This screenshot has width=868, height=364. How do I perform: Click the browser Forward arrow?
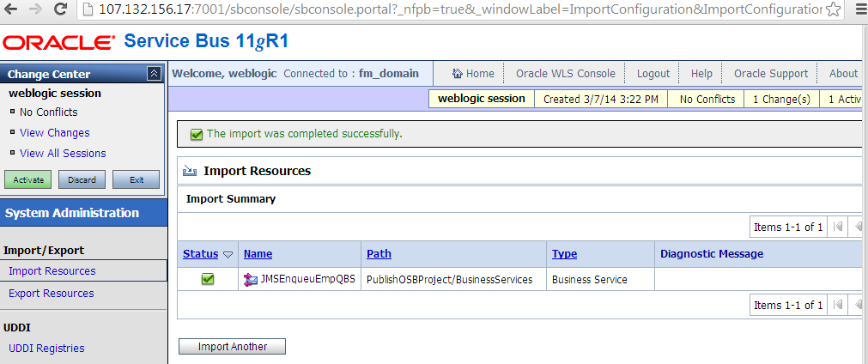pos(35,9)
